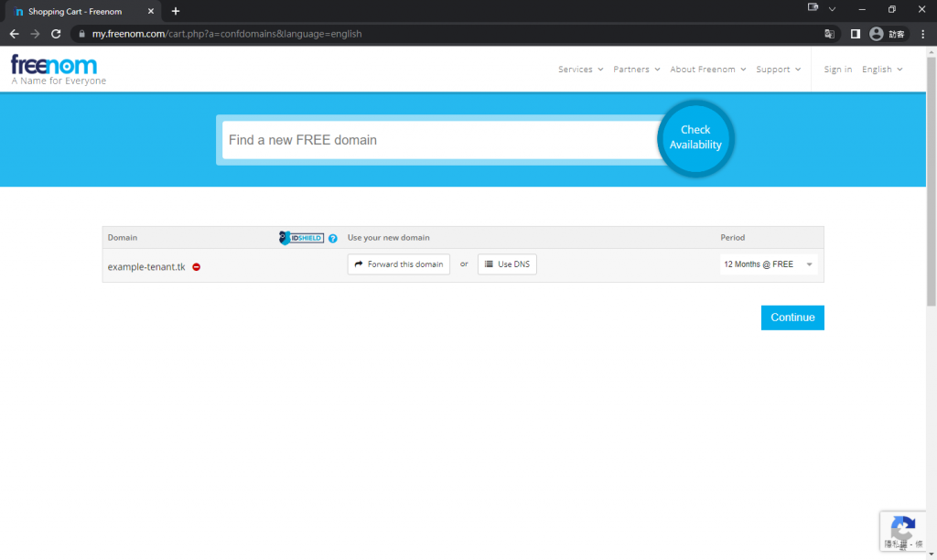Click the Use DNS button
937x560 pixels.
coord(507,264)
